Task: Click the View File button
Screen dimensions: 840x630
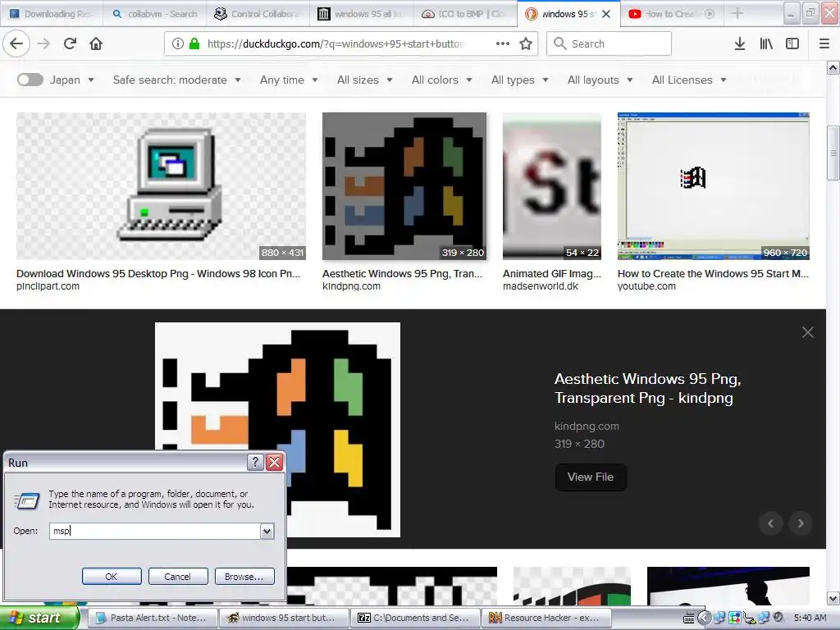Action: click(x=591, y=477)
